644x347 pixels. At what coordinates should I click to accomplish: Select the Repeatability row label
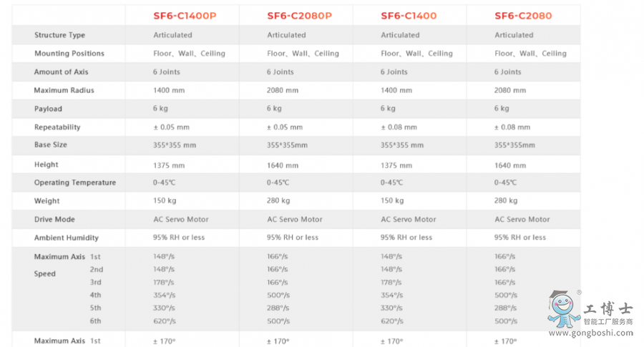coord(57,127)
